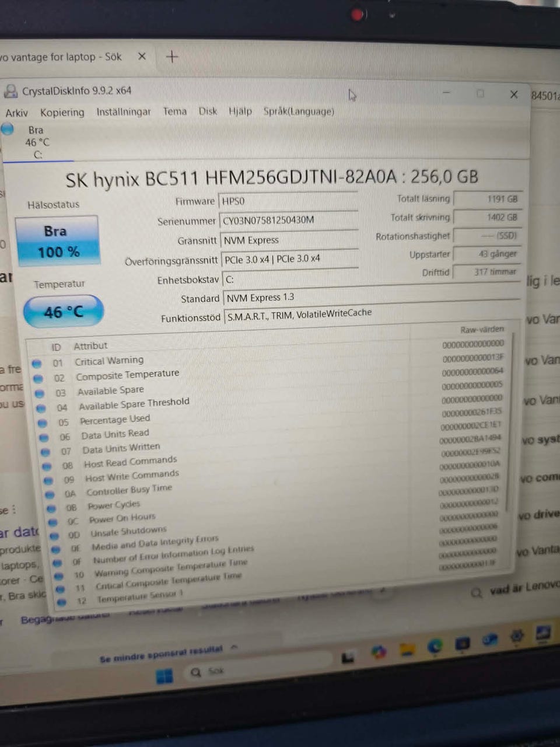Click the Attribut column header

90,346
